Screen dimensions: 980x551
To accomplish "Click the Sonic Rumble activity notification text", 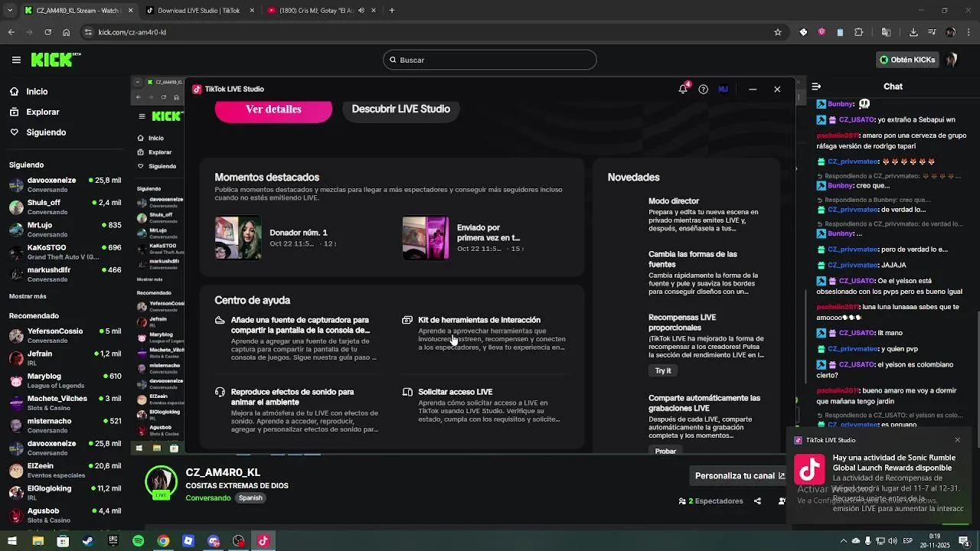I will pyautogui.click(x=894, y=462).
